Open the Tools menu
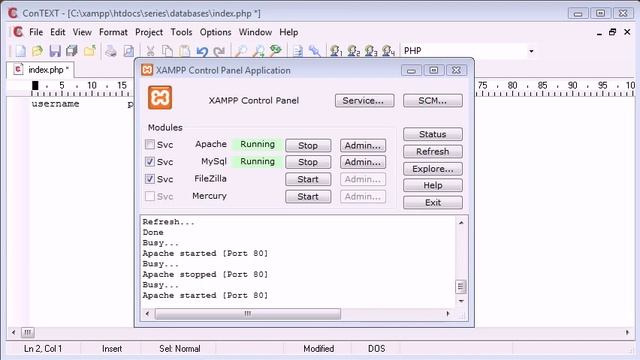 point(181,32)
